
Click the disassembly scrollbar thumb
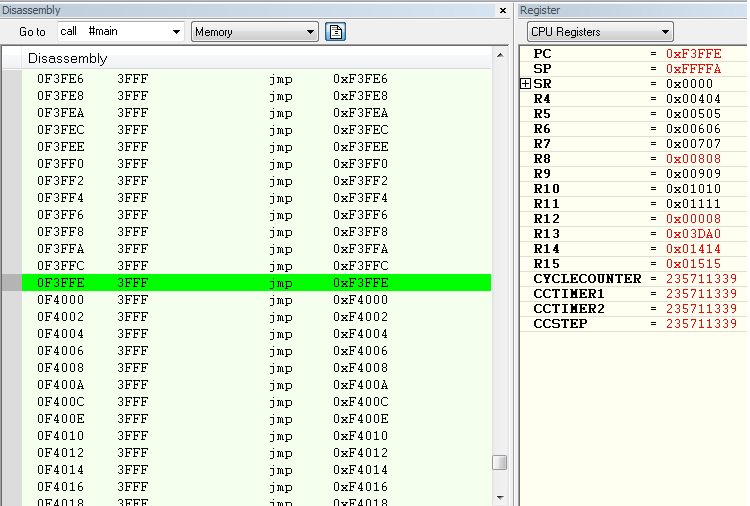500,462
